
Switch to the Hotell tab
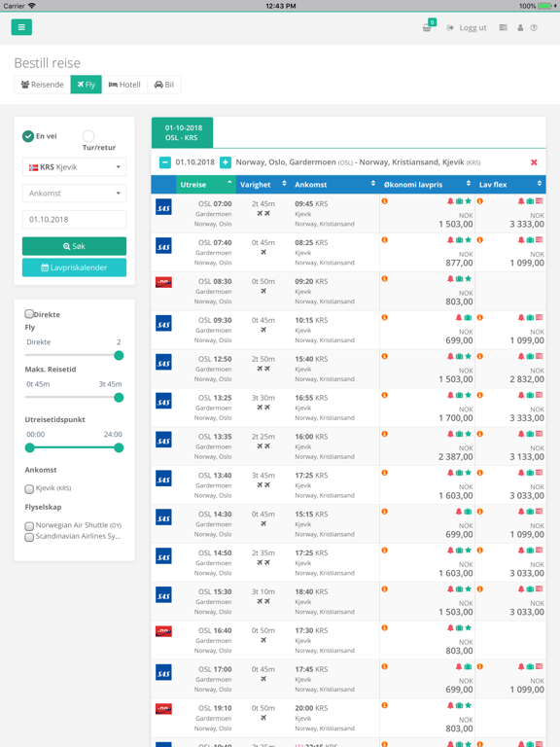pos(124,85)
